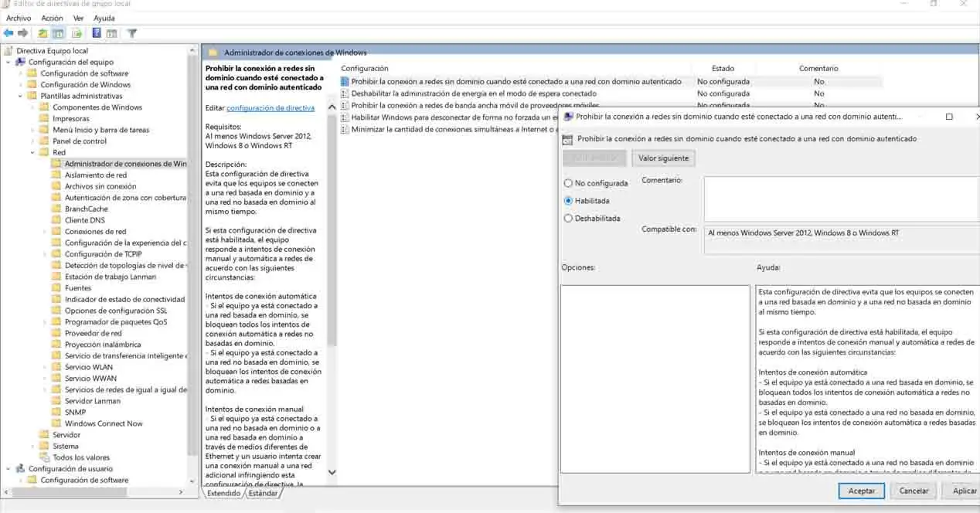The width and height of the screenshot is (980, 513).
Task: Click the Servidor Lanman folder icon
Action: click(x=56, y=401)
